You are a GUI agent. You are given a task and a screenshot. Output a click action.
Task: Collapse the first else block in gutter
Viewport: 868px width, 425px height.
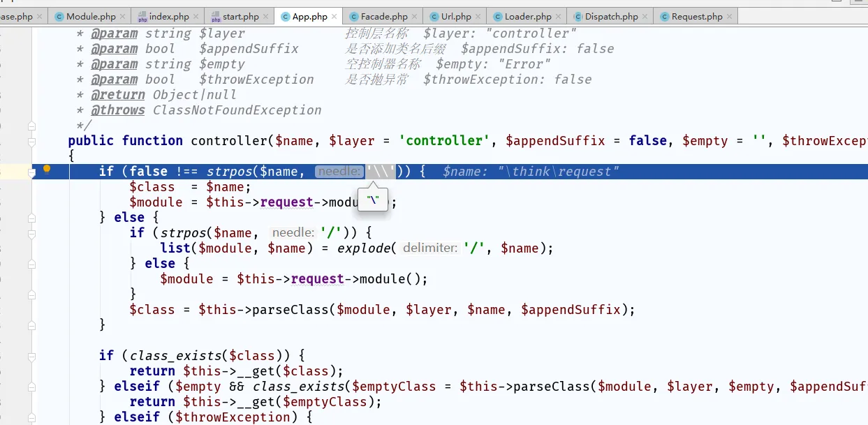point(31,218)
